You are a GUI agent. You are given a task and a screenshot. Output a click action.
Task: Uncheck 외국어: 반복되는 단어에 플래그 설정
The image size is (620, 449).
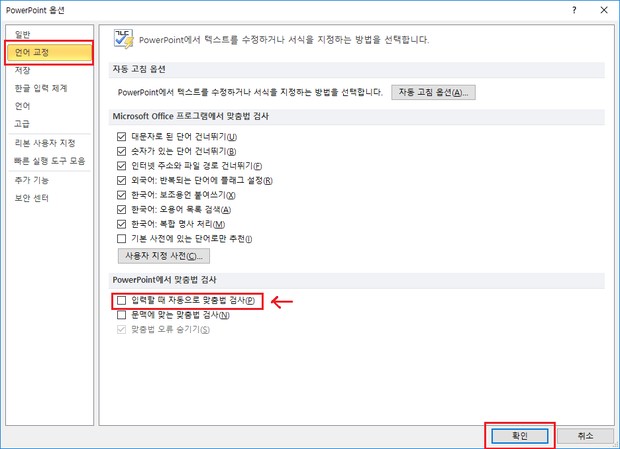pyautogui.click(x=121, y=181)
